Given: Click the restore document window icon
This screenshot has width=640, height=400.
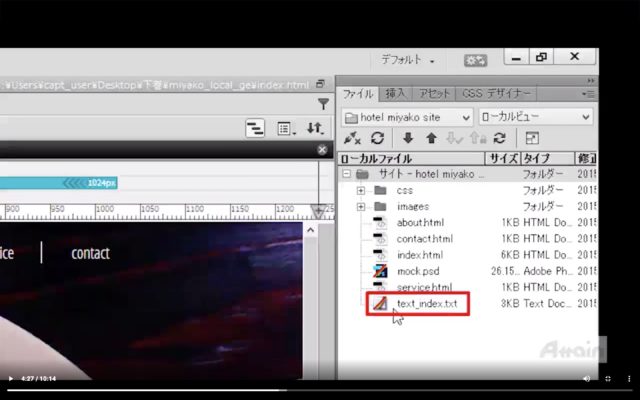Looking at the screenshot, I should 320,84.
